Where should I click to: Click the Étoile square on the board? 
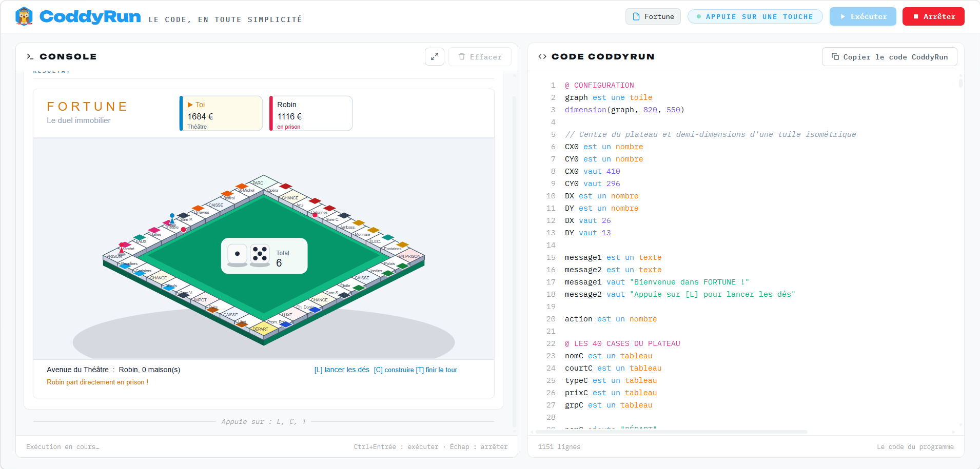pyautogui.click(x=352, y=285)
